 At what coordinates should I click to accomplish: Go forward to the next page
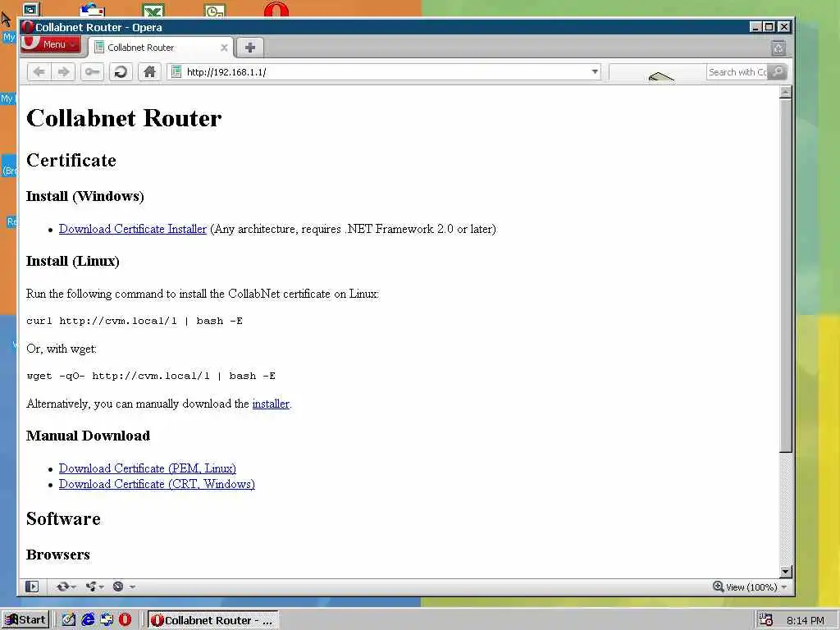(63, 72)
